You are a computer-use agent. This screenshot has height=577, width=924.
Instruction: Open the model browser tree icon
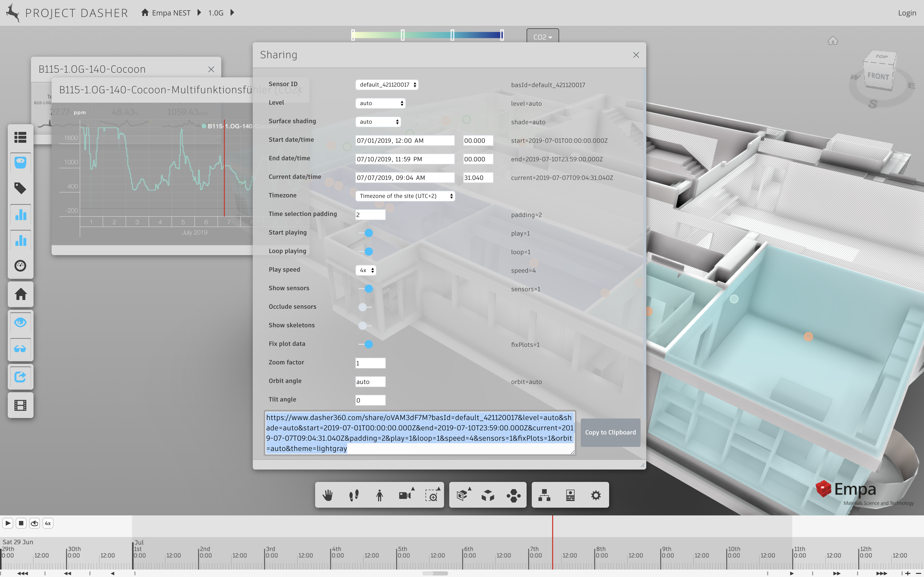(544, 495)
